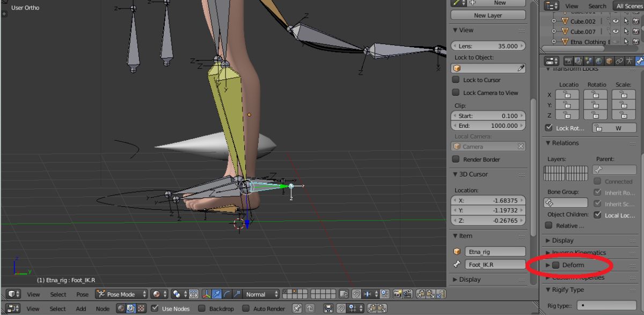The width and height of the screenshot is (644, 315).
Task: Click the All Scenes button in outliner
Action: coord(629,6)
